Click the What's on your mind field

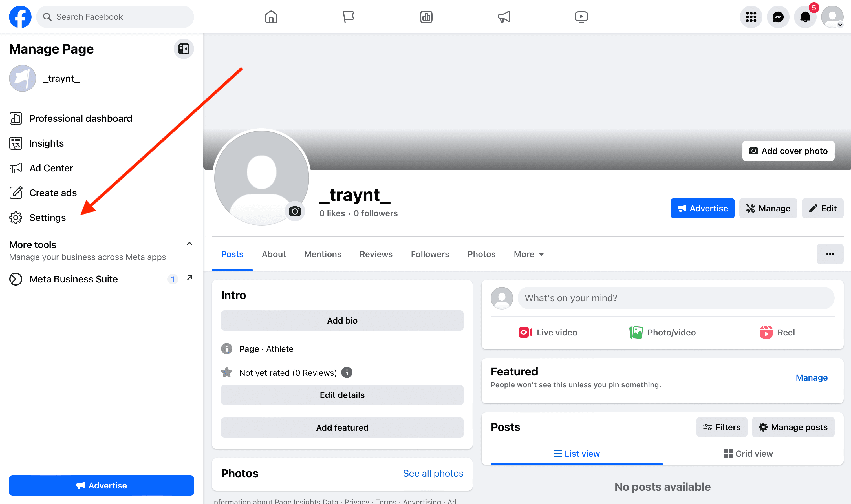click(x=675, y=298)
